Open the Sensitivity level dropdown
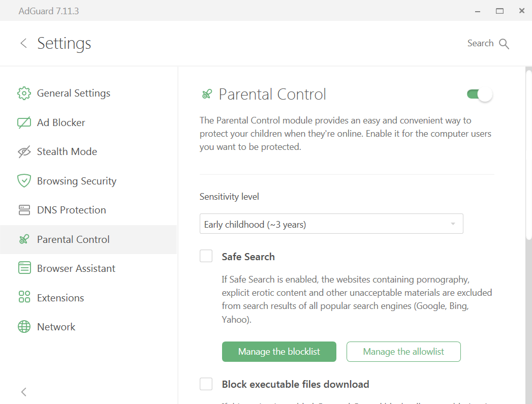 click(x=331, y=224)
